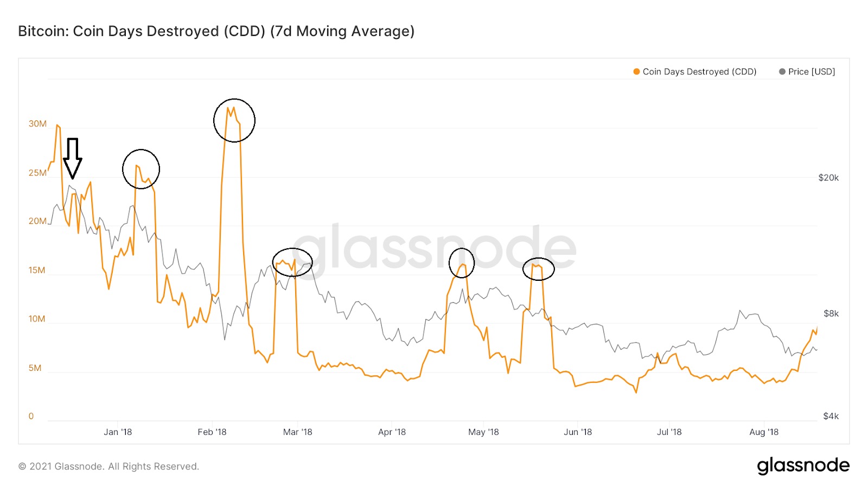Click the orange Coin Days Destroyed legend dot

[636, 72]
